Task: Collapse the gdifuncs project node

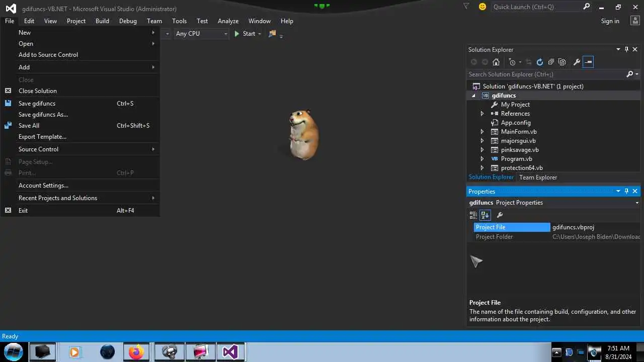Action: coord(473,96)
